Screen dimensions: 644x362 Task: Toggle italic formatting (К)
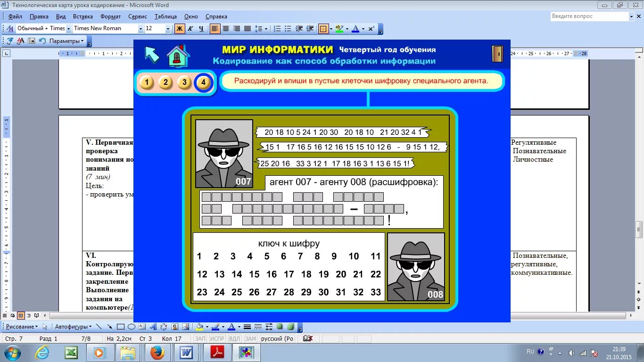190,29
